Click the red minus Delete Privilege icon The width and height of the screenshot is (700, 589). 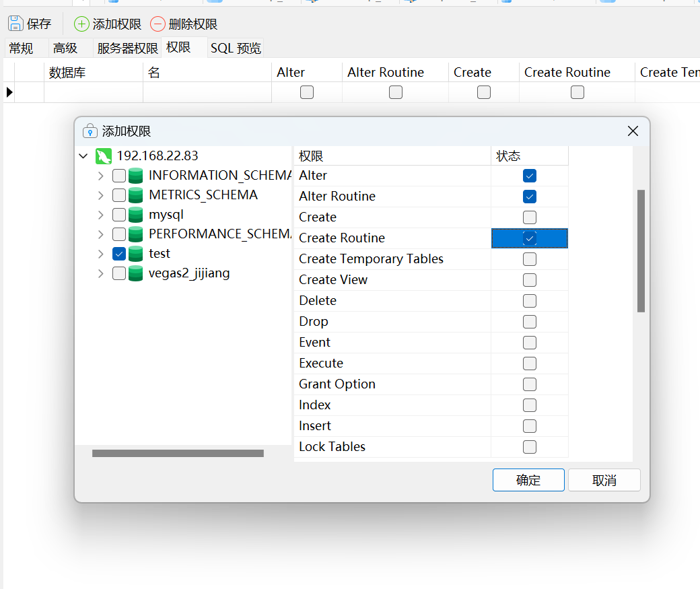point(157,24)
